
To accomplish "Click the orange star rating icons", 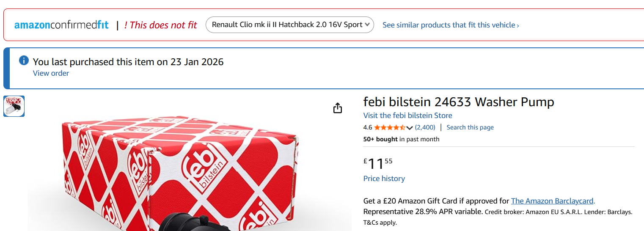I will (x=389, y=127).
